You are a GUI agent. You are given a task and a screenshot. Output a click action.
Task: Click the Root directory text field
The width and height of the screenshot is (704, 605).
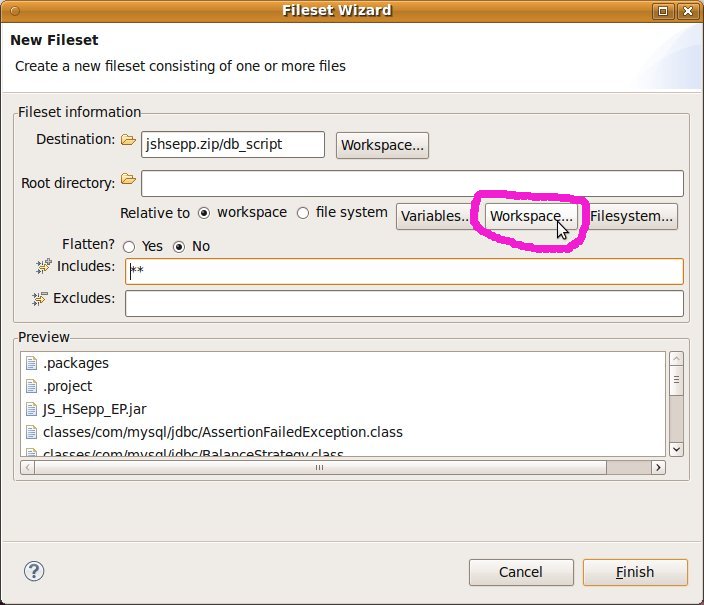coord(412,184)
